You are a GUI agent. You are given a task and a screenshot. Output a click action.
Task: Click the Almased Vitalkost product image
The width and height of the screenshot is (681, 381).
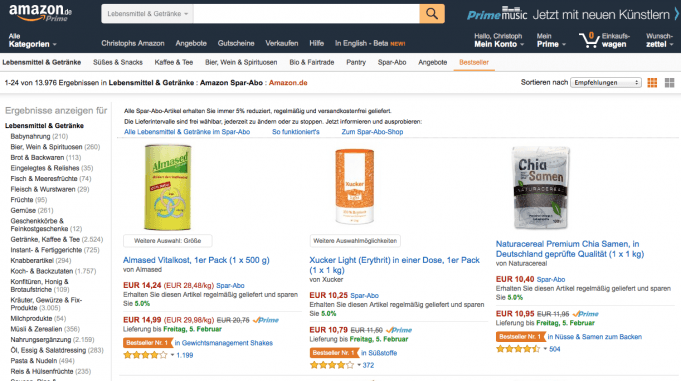click(x=168, y=187)
